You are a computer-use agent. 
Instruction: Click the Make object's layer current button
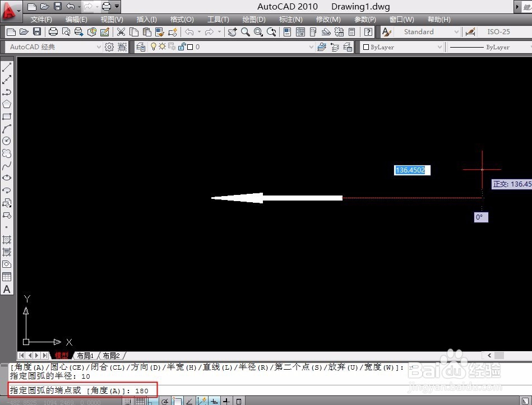[322, 47]
